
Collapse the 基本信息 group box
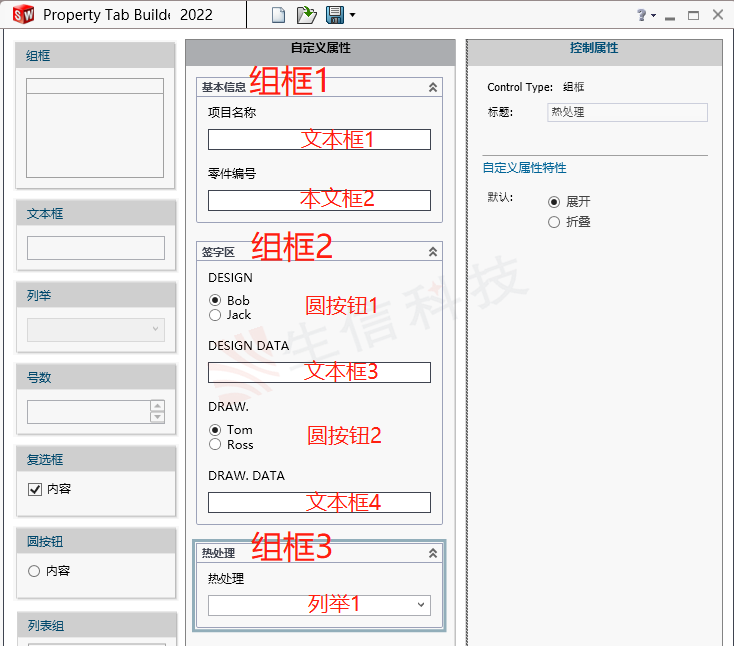tap(432, 88)
